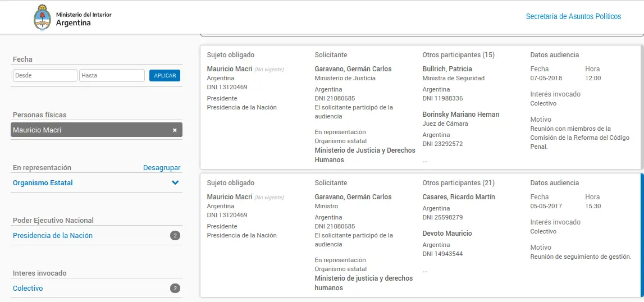Image resolution: width=644 pixels, height=302 pixels.
Task: Select the Organismo Estatal filter
Action: point(43,182)
